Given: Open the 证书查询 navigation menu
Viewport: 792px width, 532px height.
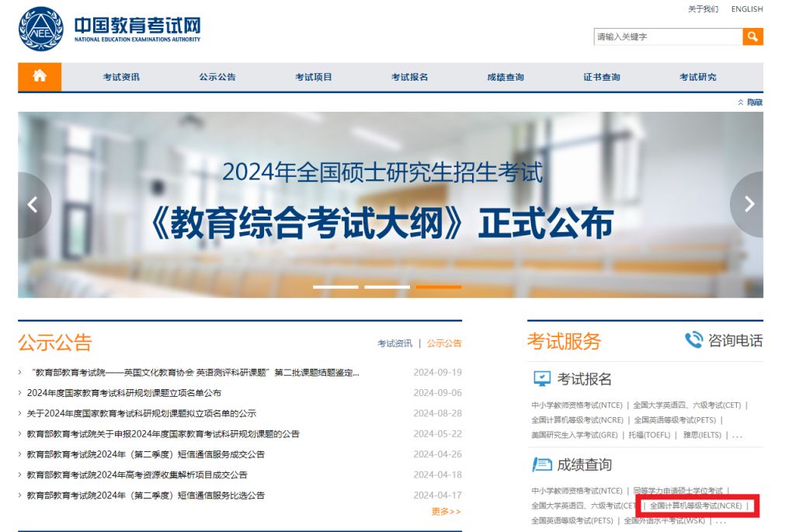Looking at the screenshot, I should (602, 77).
